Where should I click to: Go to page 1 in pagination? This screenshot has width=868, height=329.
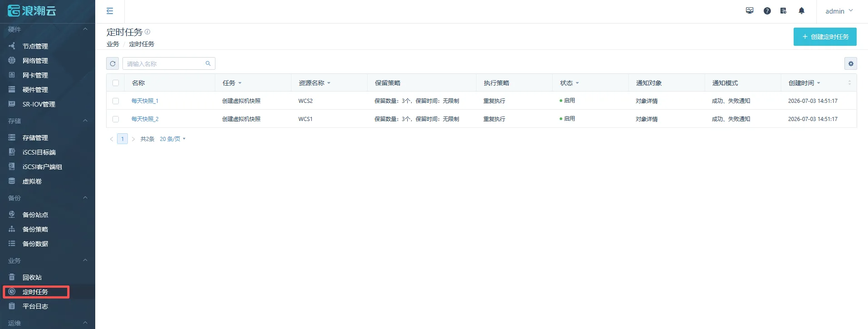click(122, 139)
